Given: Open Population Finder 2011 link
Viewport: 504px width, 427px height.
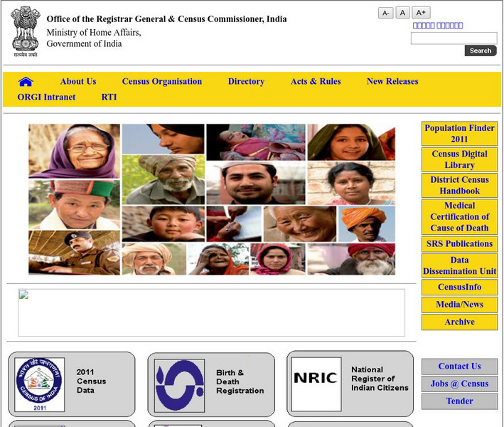Looking at the screenshot, I should (459, 134).
